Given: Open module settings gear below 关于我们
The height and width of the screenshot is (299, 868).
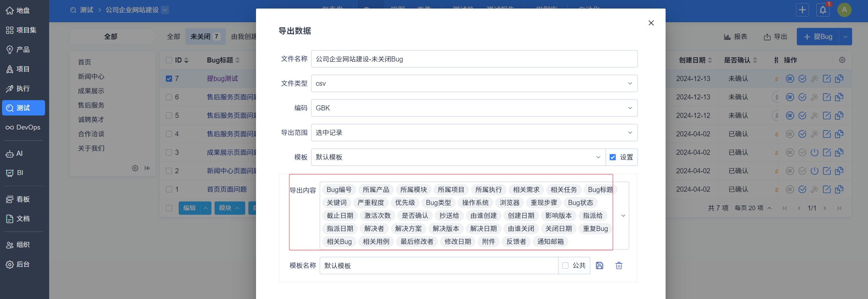Looking at the screenshot, I should [x=135, y=168].
